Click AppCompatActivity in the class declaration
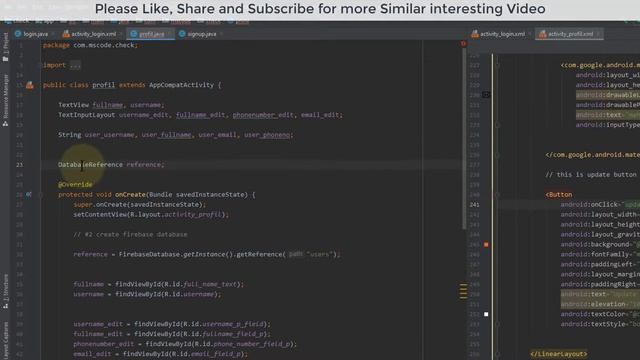This screenshot has width=640, height=360. [x=181, y=85]
